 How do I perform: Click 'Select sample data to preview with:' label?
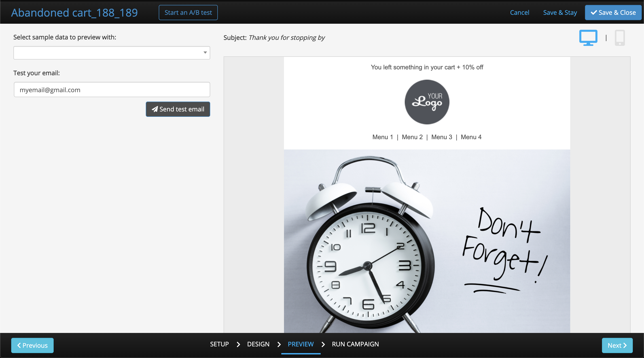pyautogui.click(x=64, y=37)
